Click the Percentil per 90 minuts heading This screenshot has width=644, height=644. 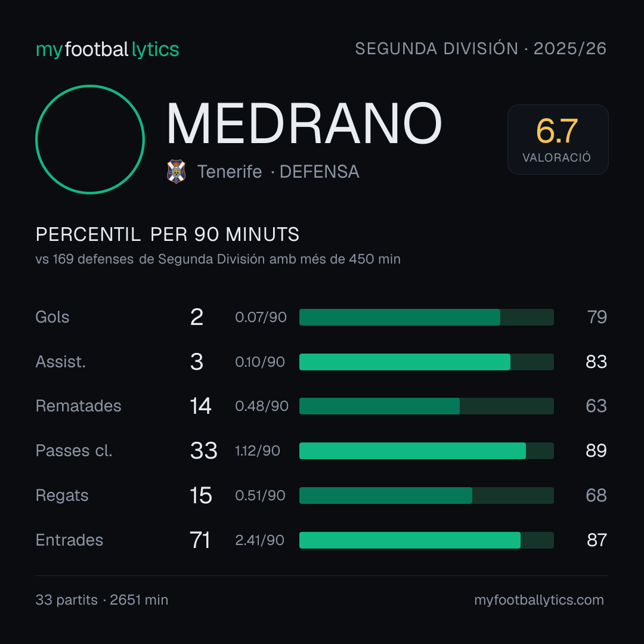[x=167, y=234]
